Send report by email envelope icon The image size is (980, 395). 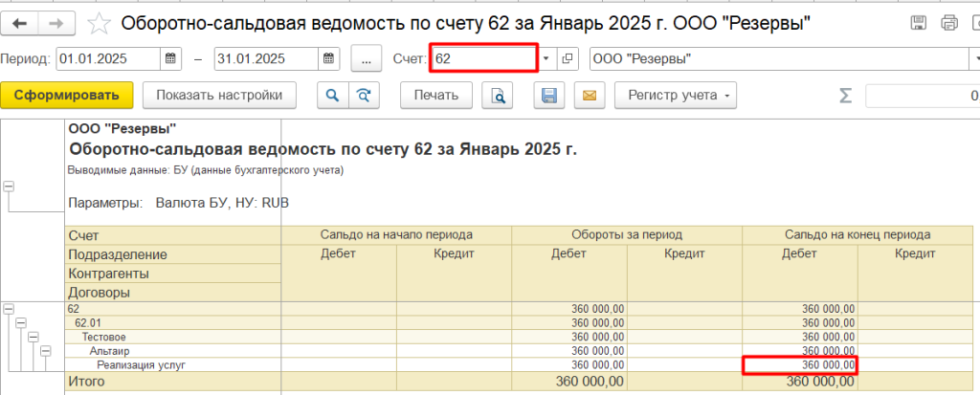(589, 95)
